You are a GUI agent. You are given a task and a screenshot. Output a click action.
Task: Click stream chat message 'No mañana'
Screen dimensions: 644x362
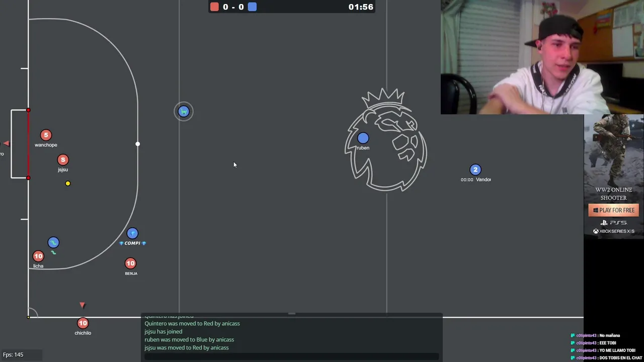point(610,335)
